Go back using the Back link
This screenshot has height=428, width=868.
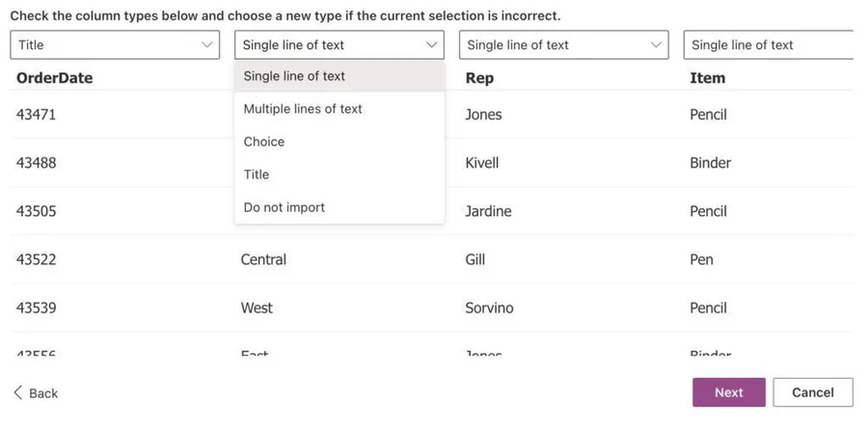pyautogui.click(x=42, y=393)
